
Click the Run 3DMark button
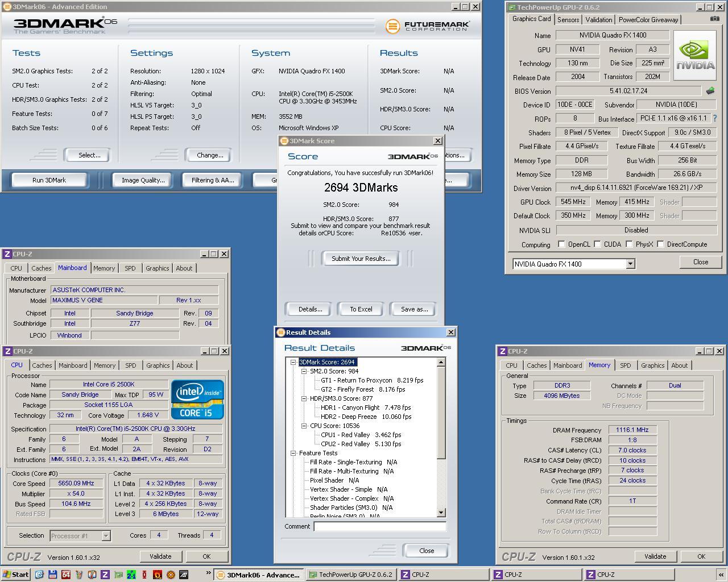pos(49,180)
